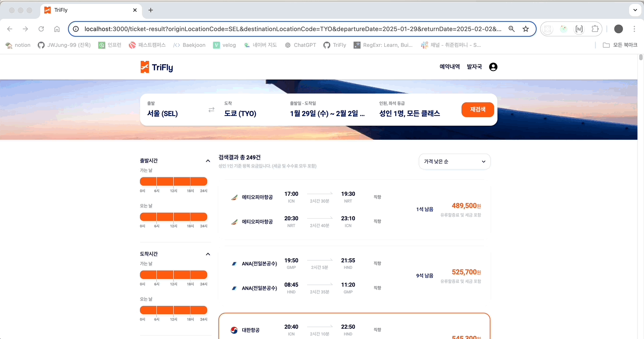644x339 pixels.
Task: Click Chrome profile avatar circle
Action: 619,29
